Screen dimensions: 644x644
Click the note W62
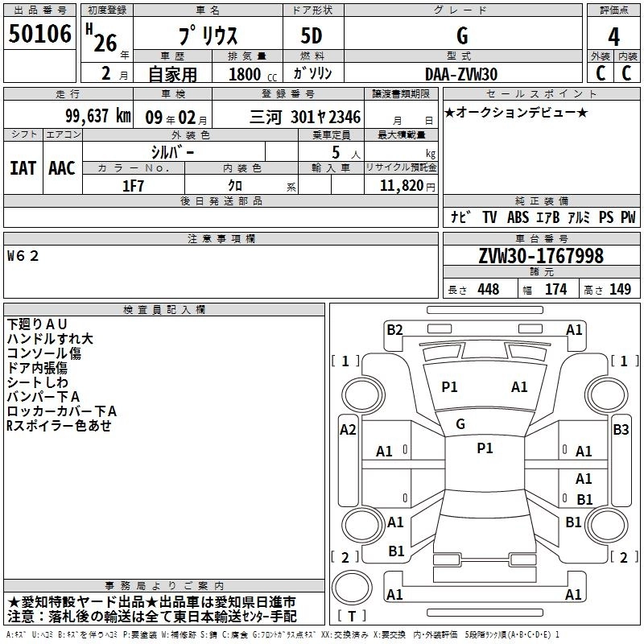pos(23,256)
